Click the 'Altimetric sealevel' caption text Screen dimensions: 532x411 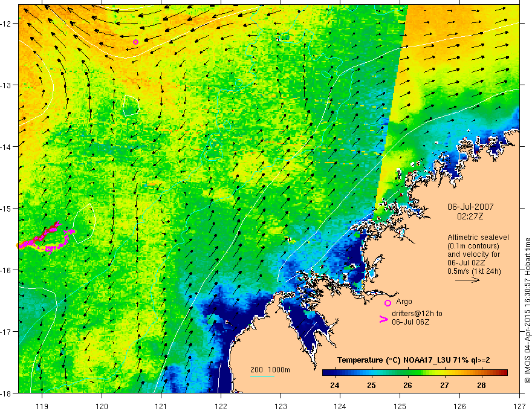pyautogui.click(x=478, y=238)
